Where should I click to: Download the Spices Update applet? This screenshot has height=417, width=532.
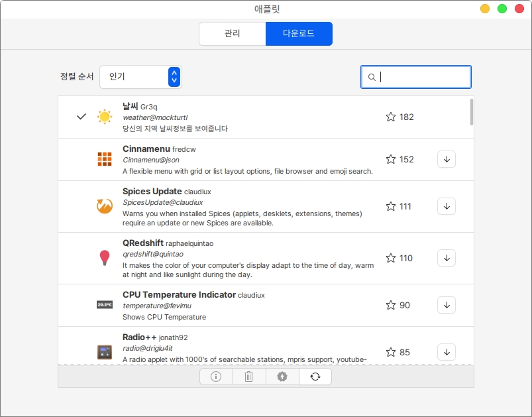446,206
